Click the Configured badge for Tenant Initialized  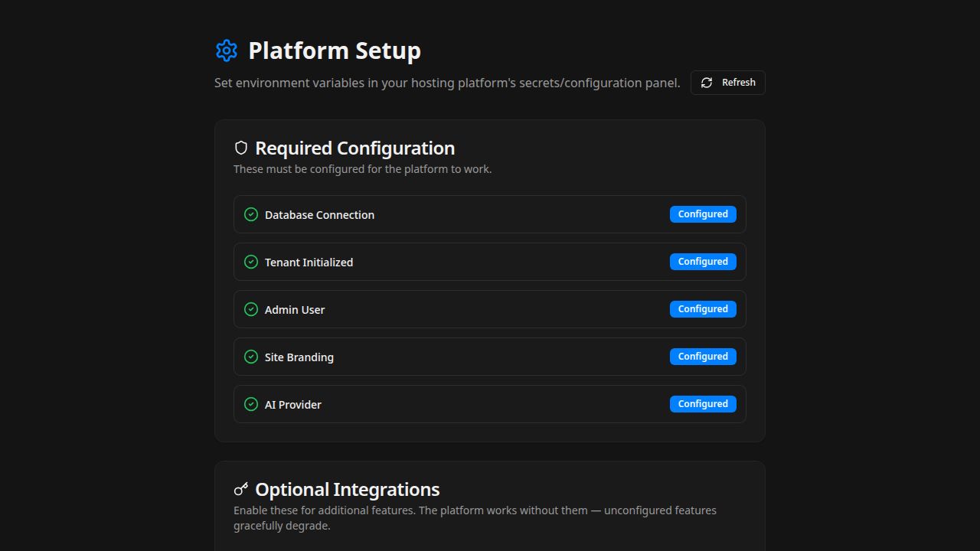(703, 262)
